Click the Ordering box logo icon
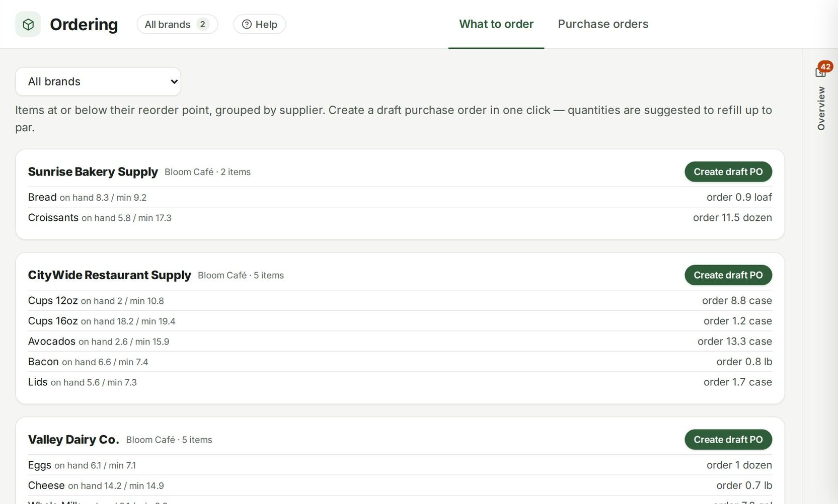Viewport: 838px width, 504px height. [x=28, y=24]
